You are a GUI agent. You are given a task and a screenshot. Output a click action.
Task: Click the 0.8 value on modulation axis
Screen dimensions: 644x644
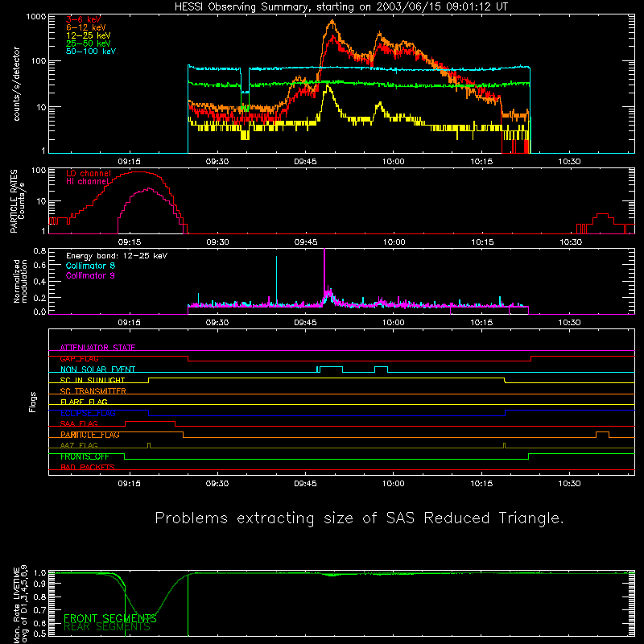tap(39, 251)
